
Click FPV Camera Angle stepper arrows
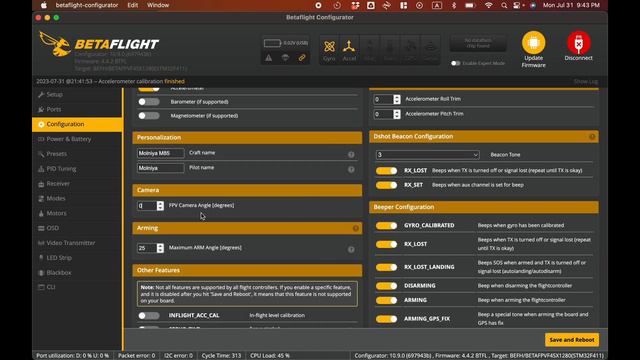click(x=160, y=206)
